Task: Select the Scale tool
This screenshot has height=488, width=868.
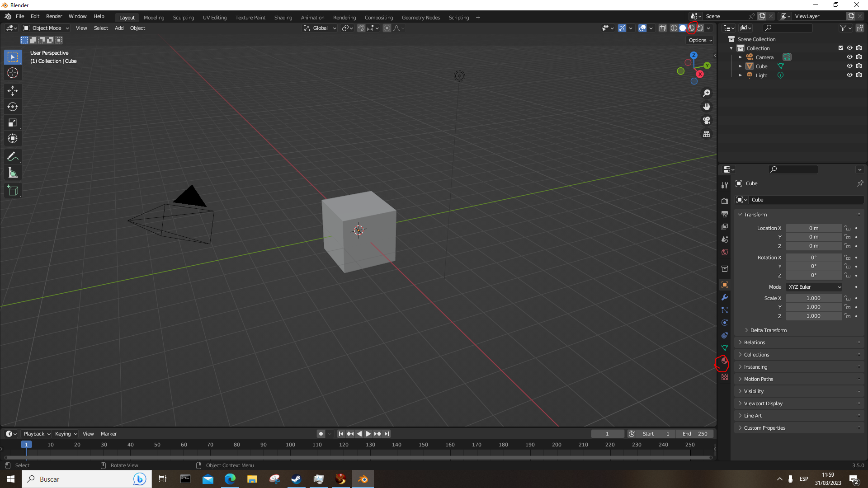Action: click(x=13, y=122)
